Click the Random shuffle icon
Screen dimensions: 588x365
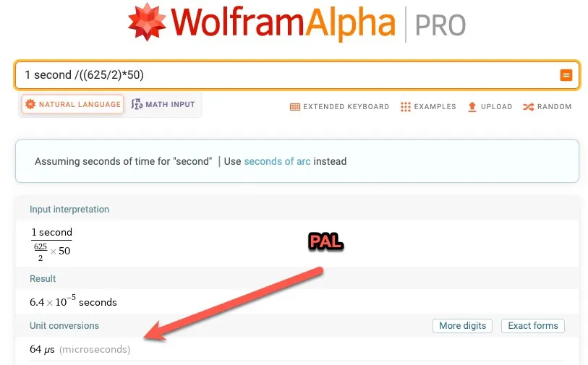click(529, 107)
